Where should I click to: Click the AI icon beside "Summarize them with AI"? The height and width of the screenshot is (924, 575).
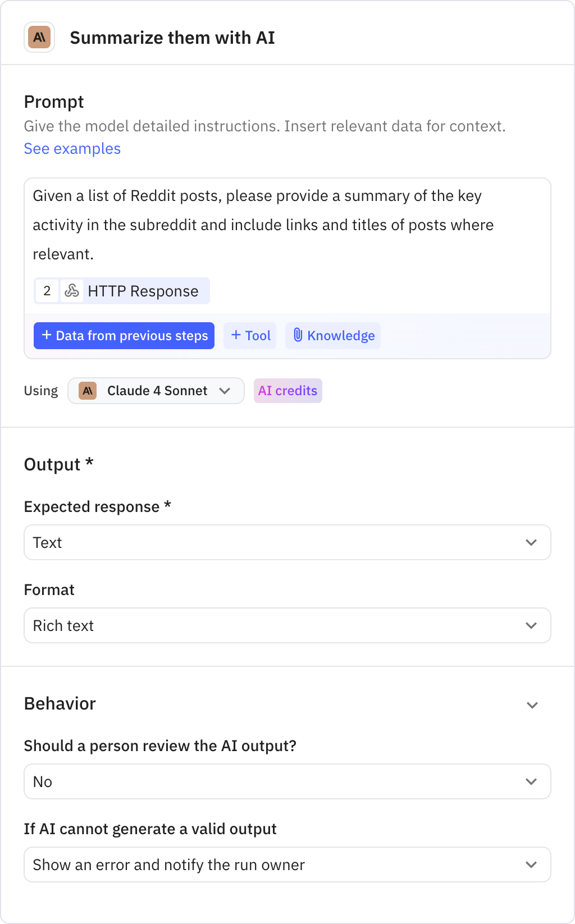pos(38,38)
